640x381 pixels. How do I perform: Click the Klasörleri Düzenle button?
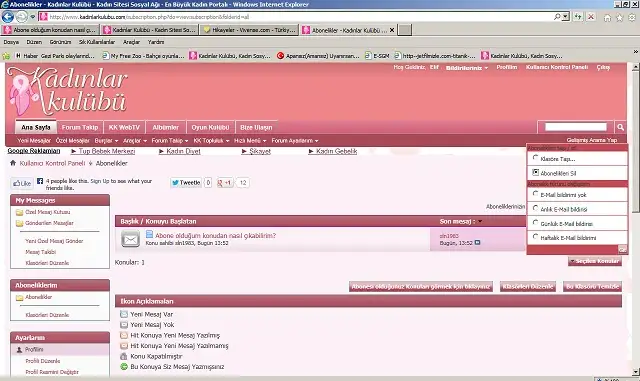pyautogui.click(x=528, y=287)
